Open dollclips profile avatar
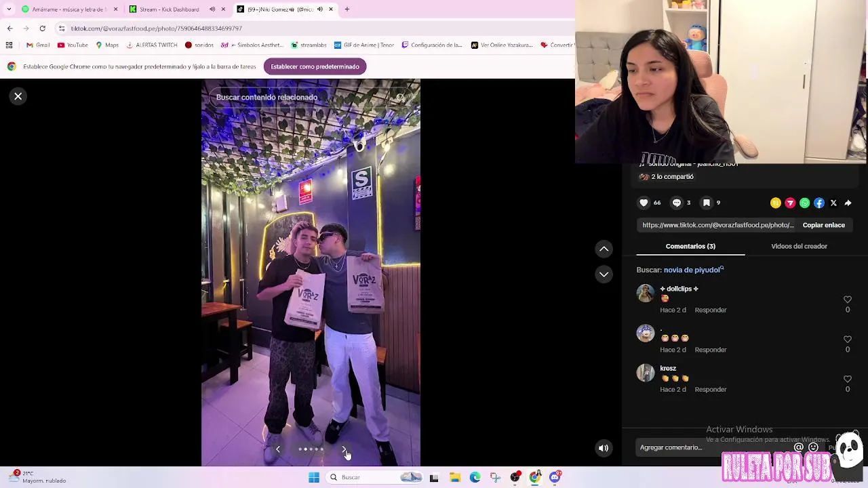The height and width of the screenshot is (488, 868). (646, 293)
